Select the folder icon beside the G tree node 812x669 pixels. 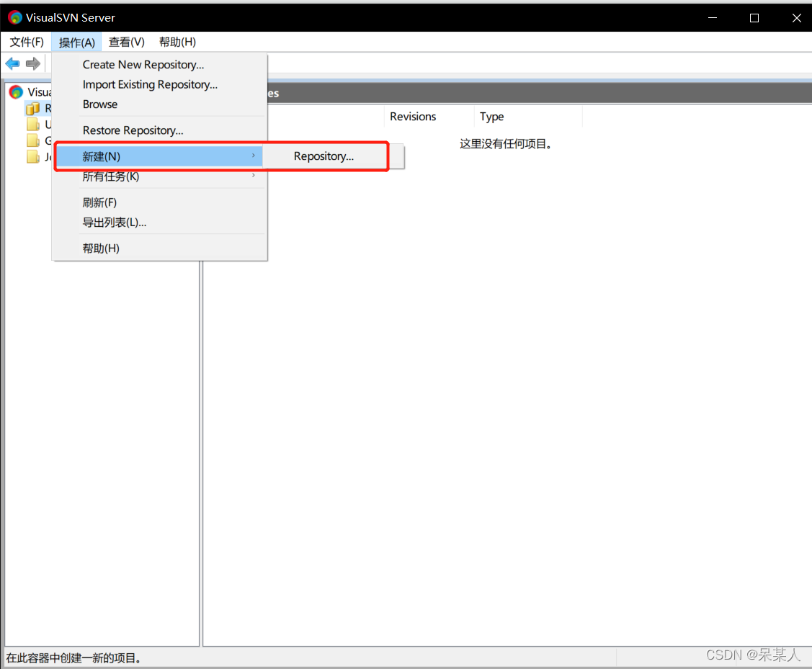33,140
